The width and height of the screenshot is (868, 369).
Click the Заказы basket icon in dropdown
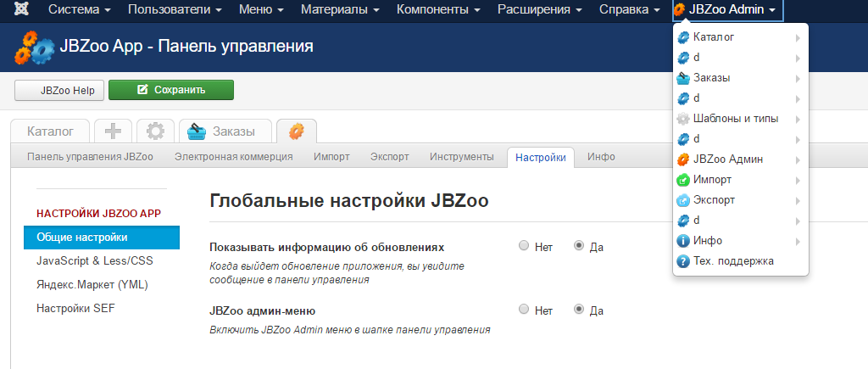(x=683, y=78)
